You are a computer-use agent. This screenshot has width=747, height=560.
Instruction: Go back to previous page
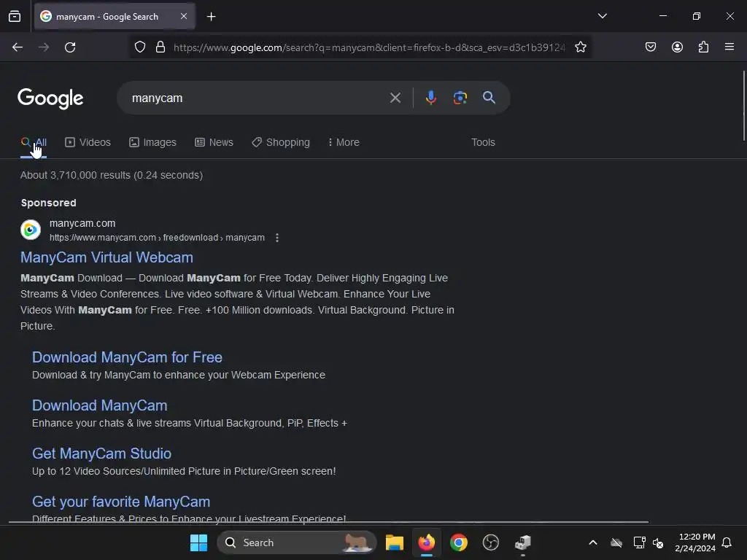click(x=18, y=47)
